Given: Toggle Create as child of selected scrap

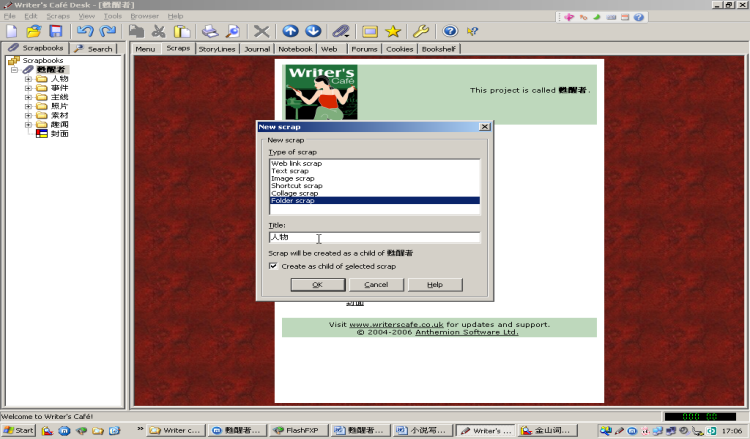Looking at the screenshot, I should pyautogui.click(x=273, y=266).
